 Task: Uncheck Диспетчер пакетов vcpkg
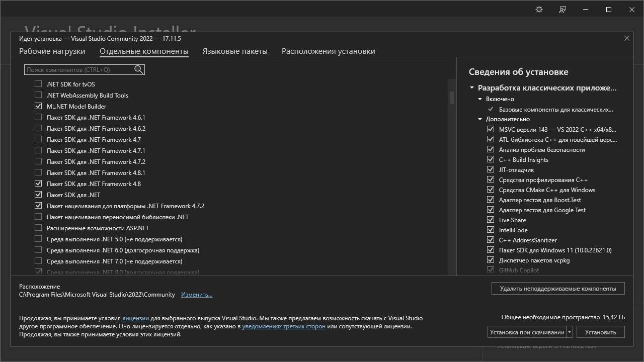tap(491, 260)
